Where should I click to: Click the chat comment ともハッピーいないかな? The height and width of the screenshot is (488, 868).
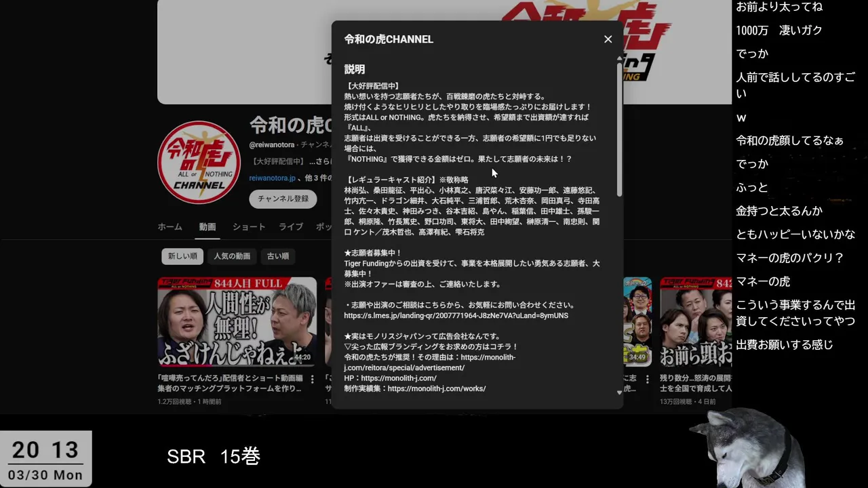(x=795, y=235)
